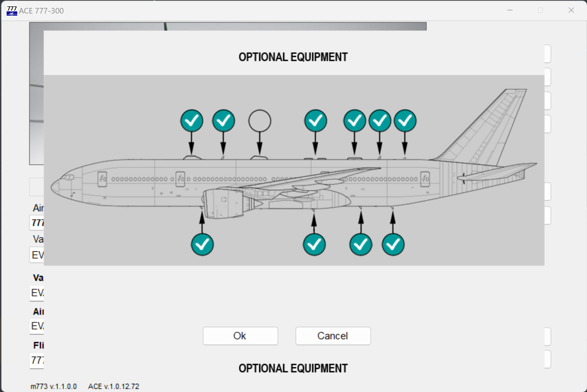Toggle rightmost bottom-row equipment checkmark
Screen dimensions: 587x392
[x=393, y=244]
